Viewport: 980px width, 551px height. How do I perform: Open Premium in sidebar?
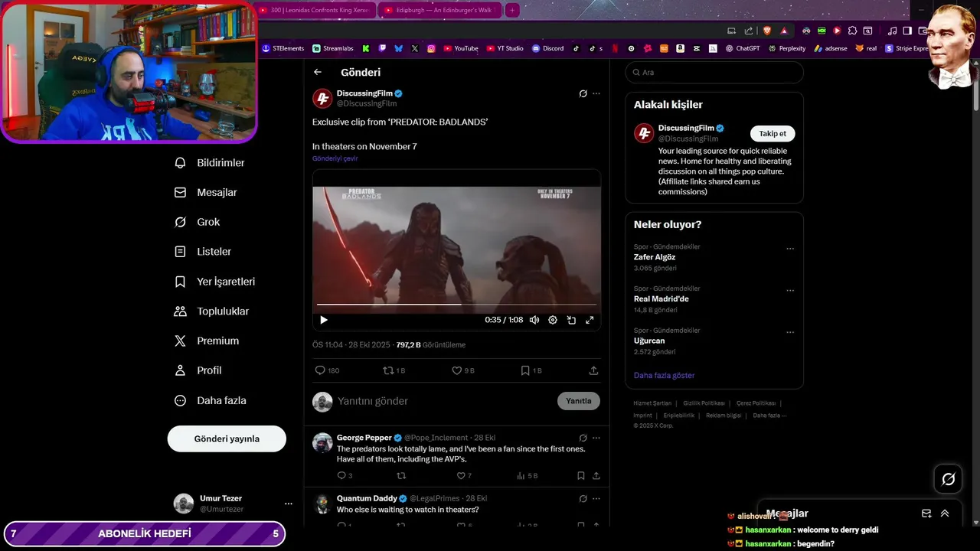pyautogui.click(x=207, y=341)
